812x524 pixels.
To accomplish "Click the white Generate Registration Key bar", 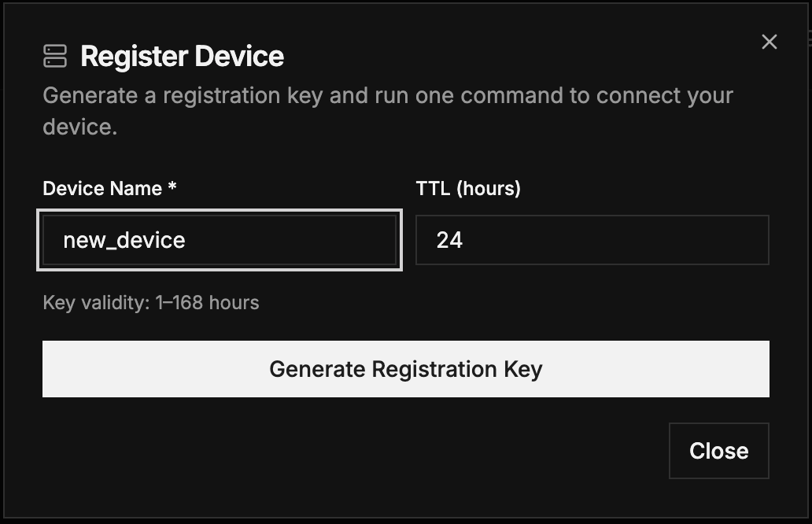I will pyautogui.click(x=405, y=368).
